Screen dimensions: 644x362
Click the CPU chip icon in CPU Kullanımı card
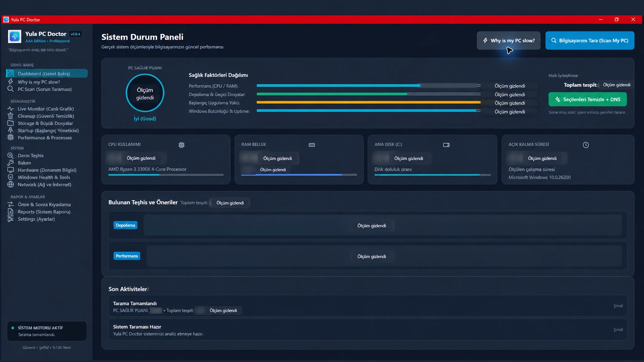[x=181, y=145]
